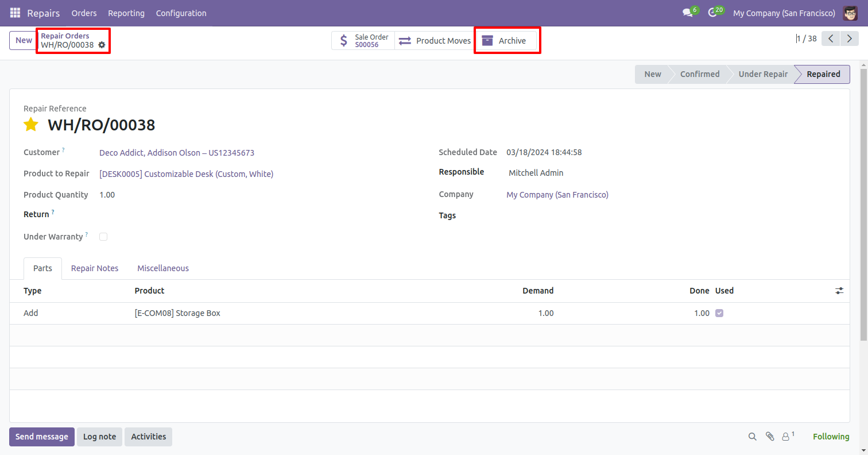Go to the next record arrow
868x455 pixels.
[x=848, y=39]
